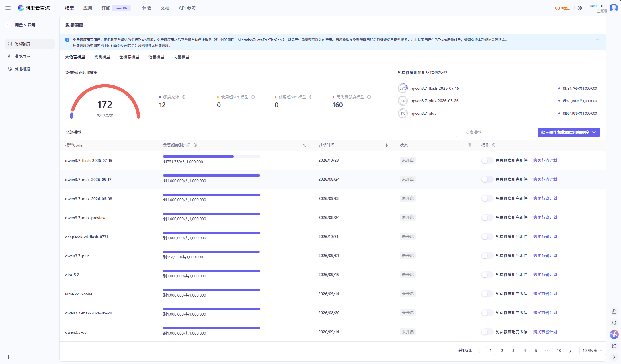Click the info icon next to 使用超80%模型
The image size is (621, 364).
[311, 97]
